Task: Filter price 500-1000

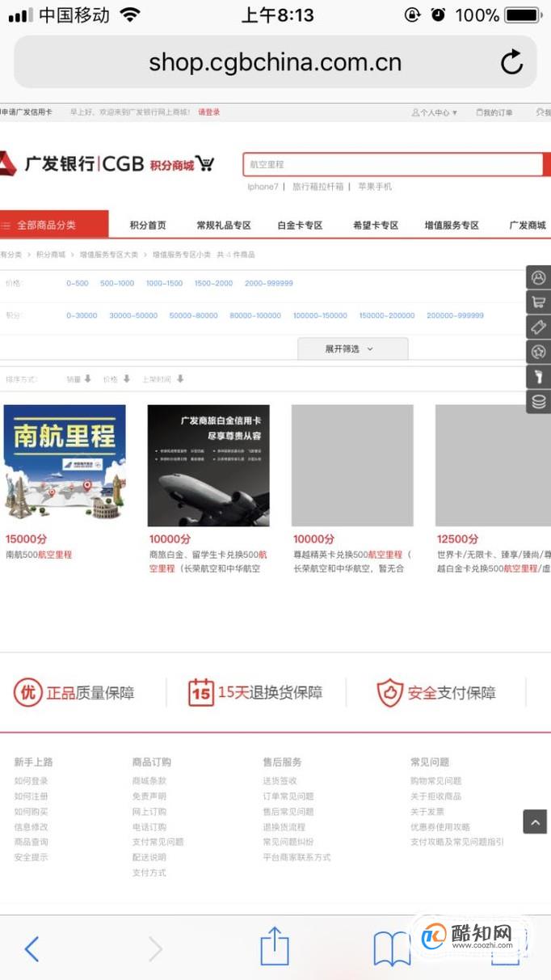Action: (117, 284)
